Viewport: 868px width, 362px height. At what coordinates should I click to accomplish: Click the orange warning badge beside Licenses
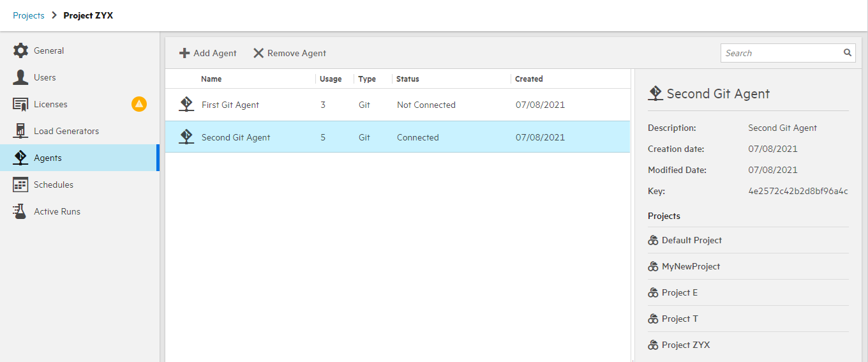coord(139,104)
